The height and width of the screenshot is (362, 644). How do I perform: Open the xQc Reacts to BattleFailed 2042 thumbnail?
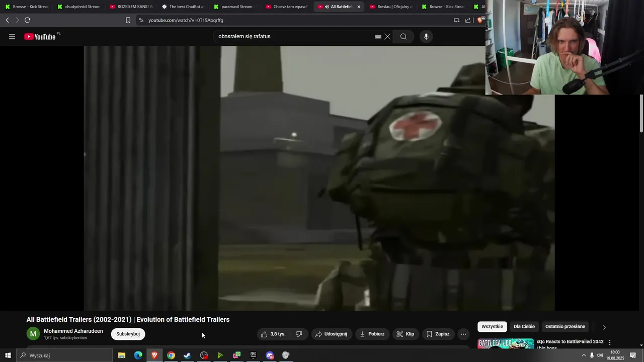point(506,344)
